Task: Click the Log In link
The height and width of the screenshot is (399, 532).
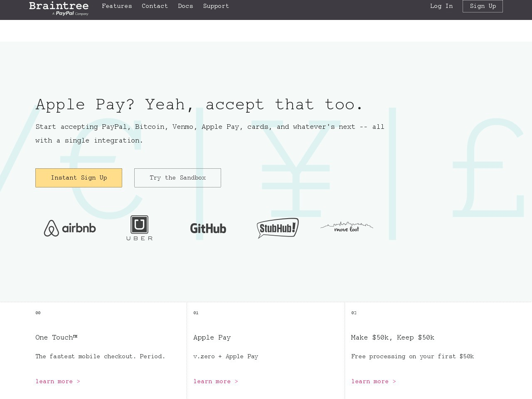Action: 441,6
